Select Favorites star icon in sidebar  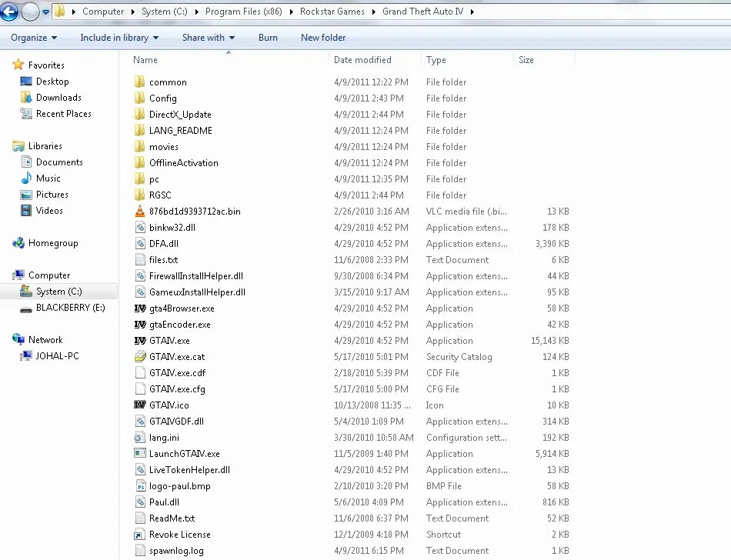(x=18, y=65)
